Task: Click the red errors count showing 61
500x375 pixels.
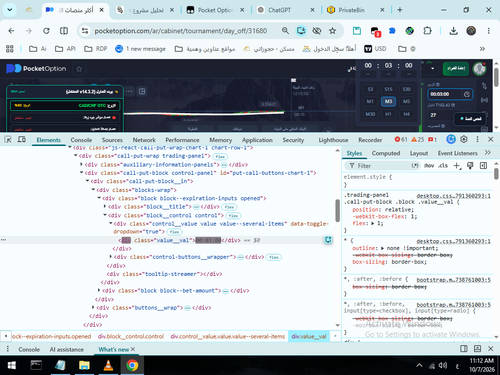Action: coord(401,140)
